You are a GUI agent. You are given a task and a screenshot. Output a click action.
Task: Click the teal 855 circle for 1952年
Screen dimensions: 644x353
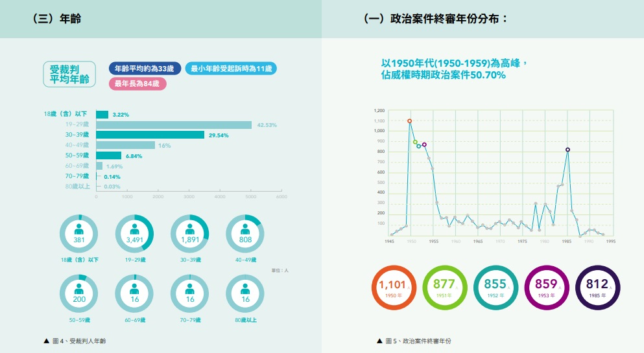pyautogui.click(x=495, y=287)
